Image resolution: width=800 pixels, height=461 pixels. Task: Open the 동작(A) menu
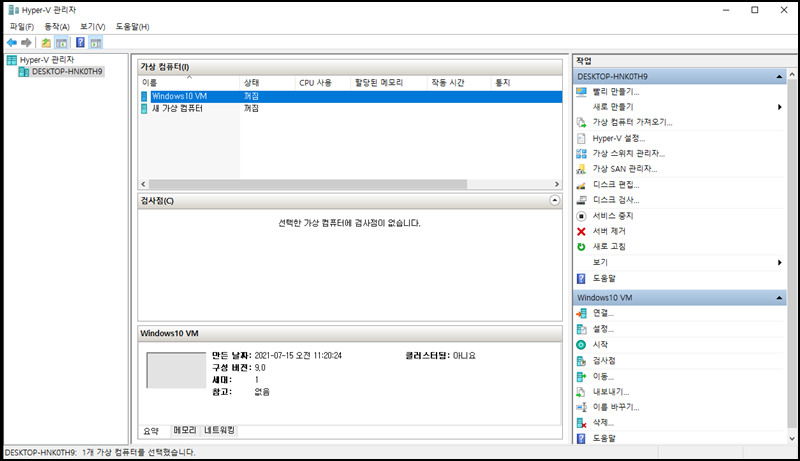[57, 27]
